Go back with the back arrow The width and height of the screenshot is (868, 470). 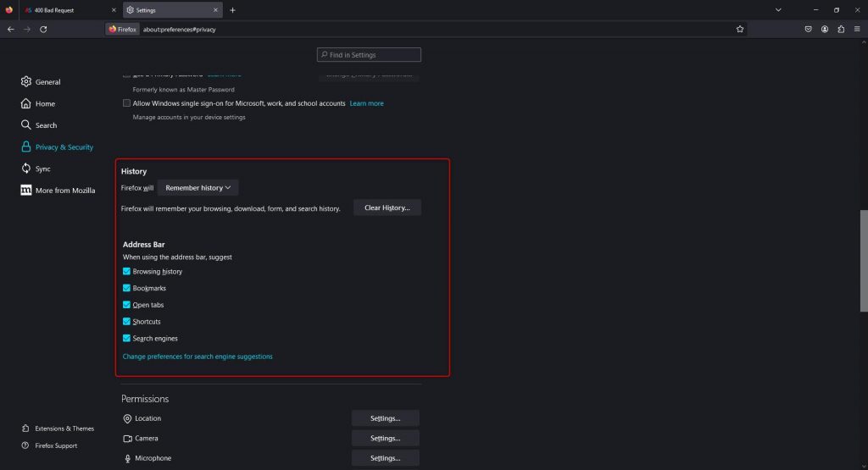tap(10, 29)
